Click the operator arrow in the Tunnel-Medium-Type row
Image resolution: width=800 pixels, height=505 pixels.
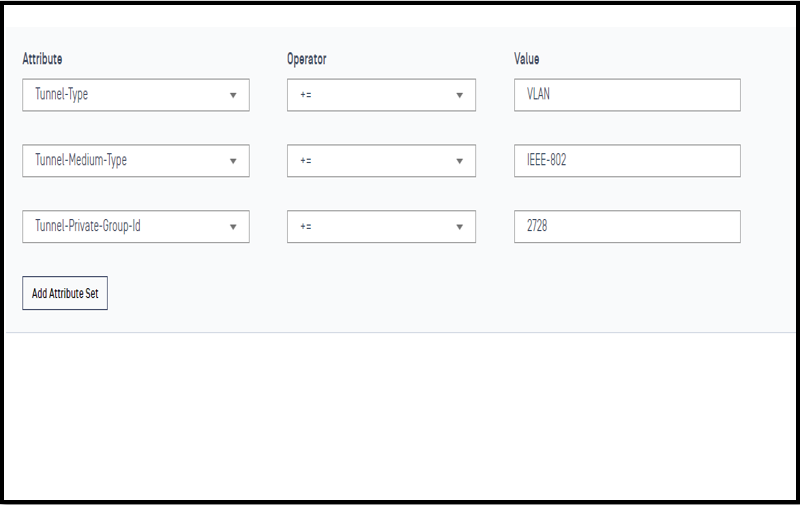click(459, 161)
